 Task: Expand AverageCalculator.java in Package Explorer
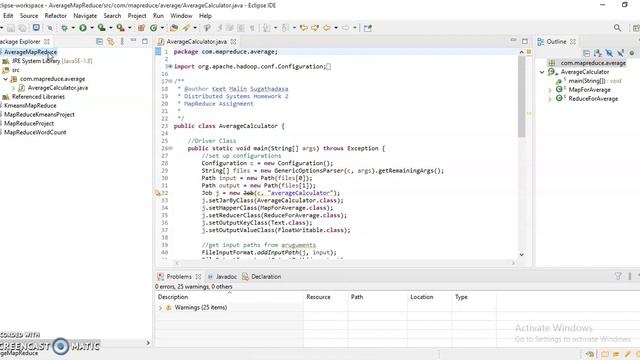click(x=13, y=88)
